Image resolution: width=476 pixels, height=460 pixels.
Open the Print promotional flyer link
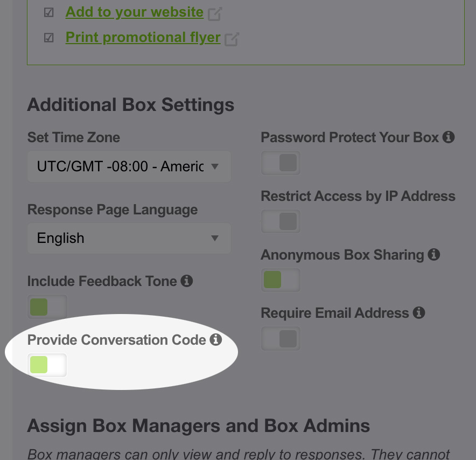coord(143,37)
